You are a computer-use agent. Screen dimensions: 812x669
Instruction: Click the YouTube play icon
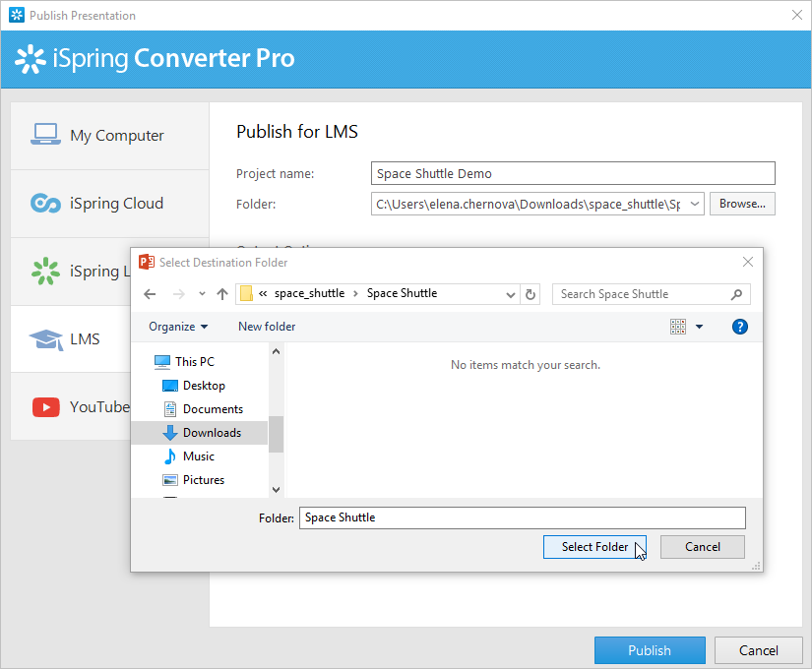click(45, 407)
